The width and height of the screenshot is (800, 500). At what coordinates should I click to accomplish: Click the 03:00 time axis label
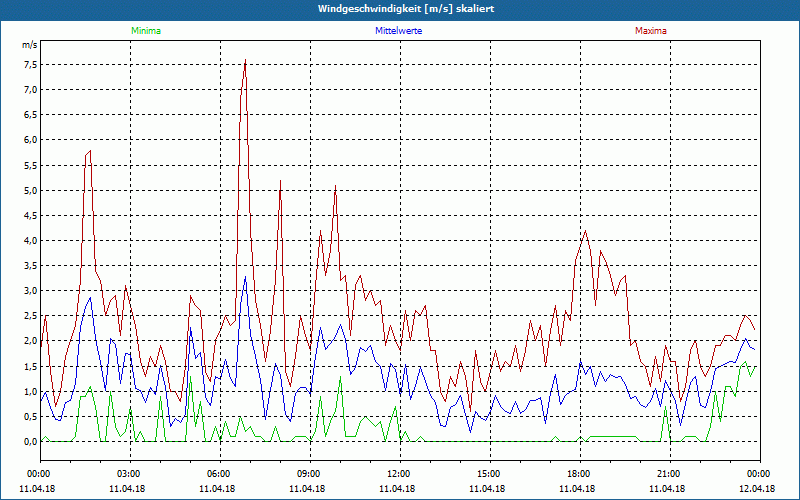point(130,474)
